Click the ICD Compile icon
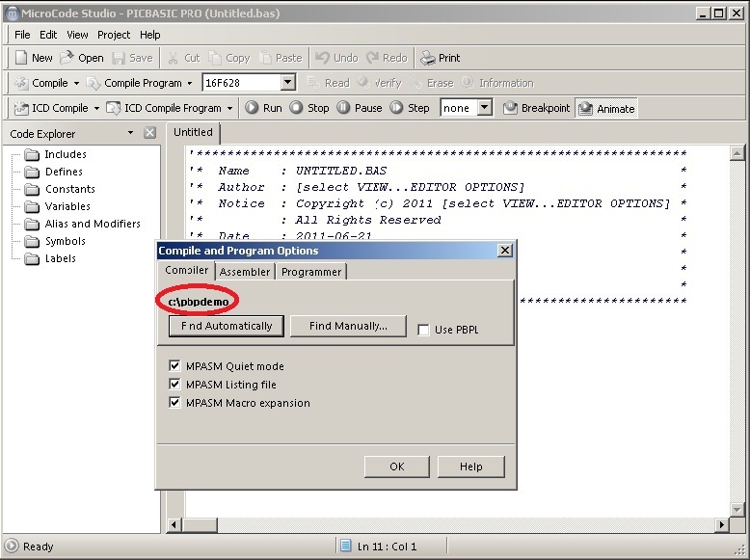The image size is (750, 560). coord(20,108)
